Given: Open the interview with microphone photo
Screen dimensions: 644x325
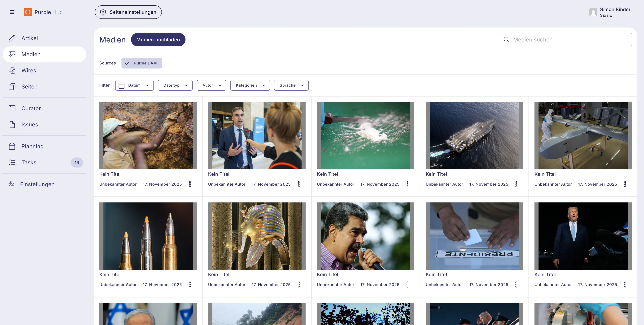Looking at the screenshot, I should [257, 136].
